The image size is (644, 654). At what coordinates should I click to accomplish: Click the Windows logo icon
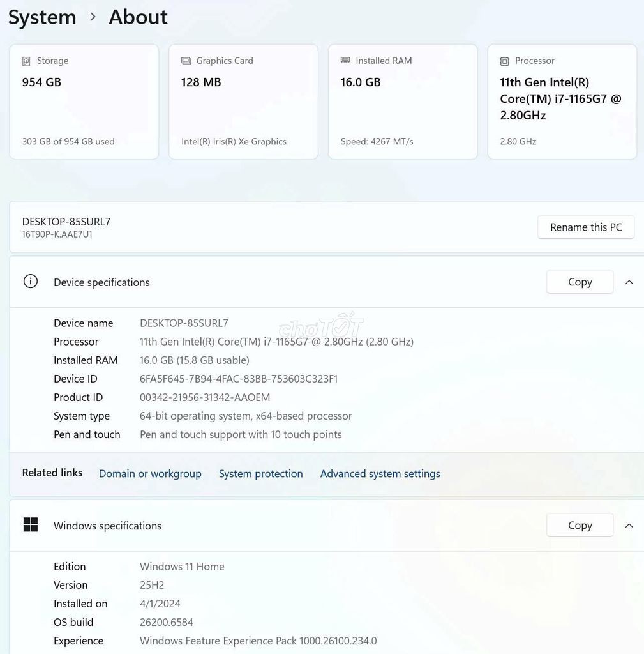(31, 525)
